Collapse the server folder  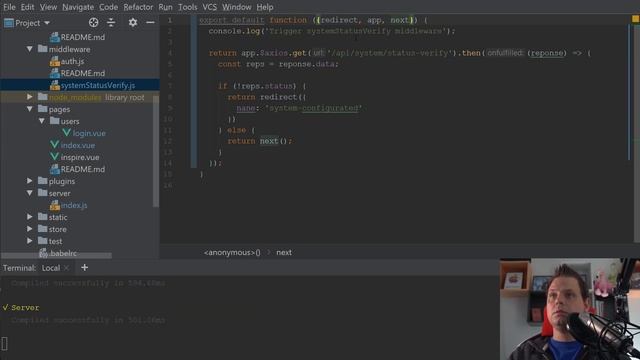click(29, 193)
